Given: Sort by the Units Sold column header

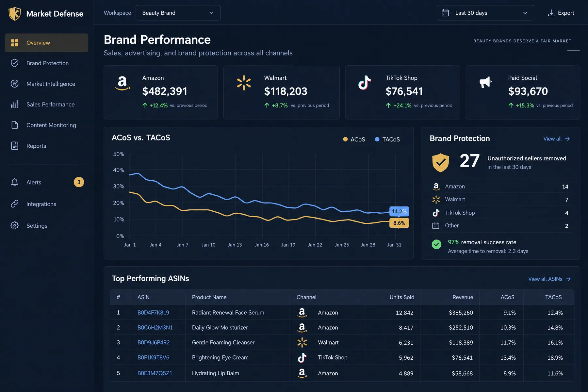Looking at the screenshot, I should pos(402,297).
